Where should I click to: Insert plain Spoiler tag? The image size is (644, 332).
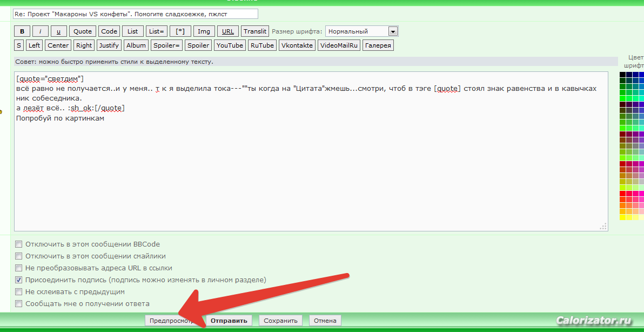(198, 45)
